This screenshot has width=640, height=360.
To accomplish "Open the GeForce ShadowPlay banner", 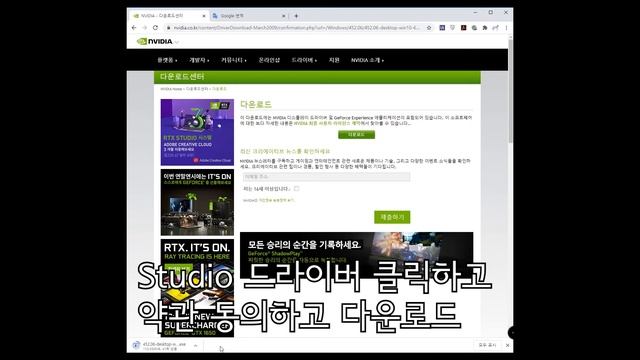I will click(357, 255).
